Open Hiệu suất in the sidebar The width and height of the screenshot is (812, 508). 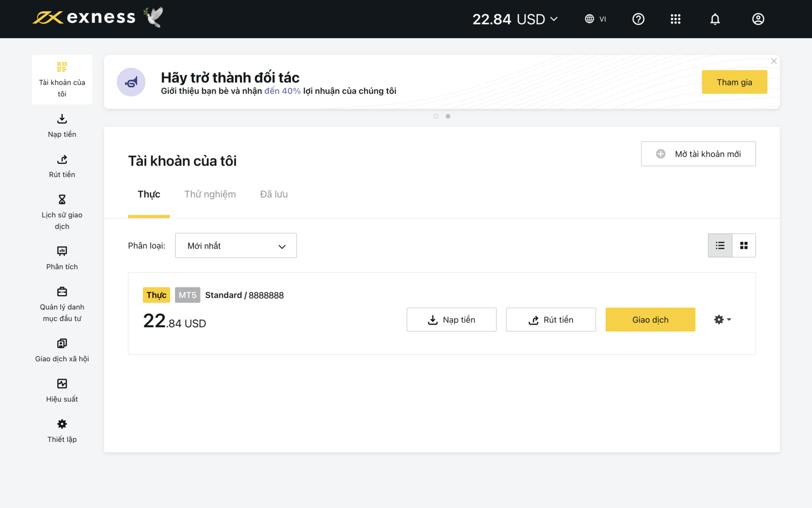pos(62,391)
